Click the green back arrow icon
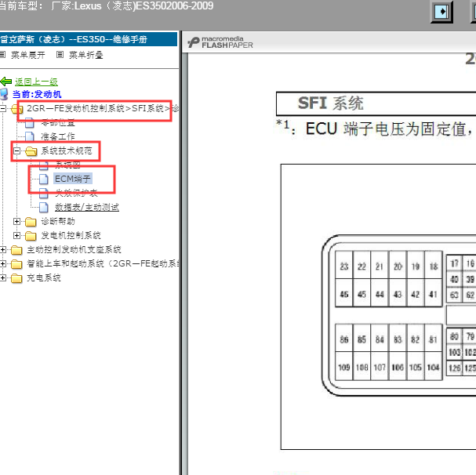Screen dimensions: 476x475 pyautogui.click(x=6, y=82)
